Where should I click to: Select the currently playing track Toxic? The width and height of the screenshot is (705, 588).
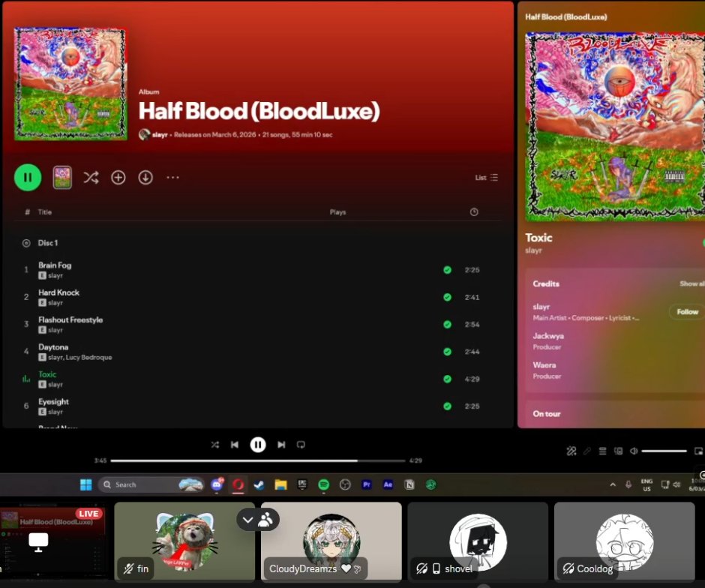pyautogui.click(x=47, y=374)
